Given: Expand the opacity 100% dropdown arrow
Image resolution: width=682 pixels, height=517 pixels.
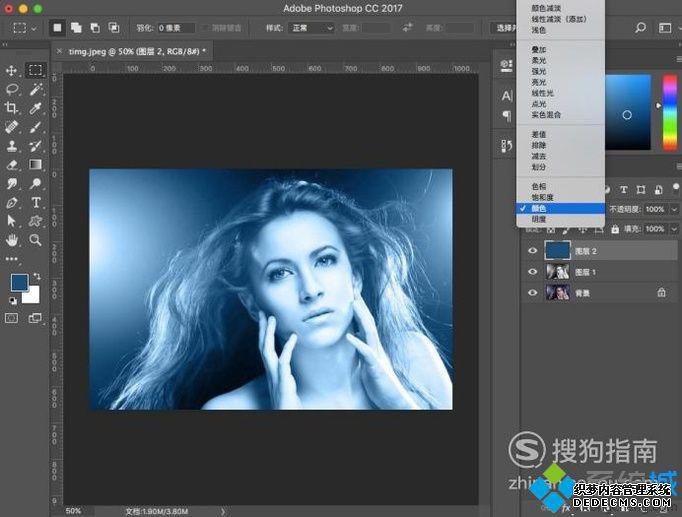Looking at the screenshot, I should (675, 210).
